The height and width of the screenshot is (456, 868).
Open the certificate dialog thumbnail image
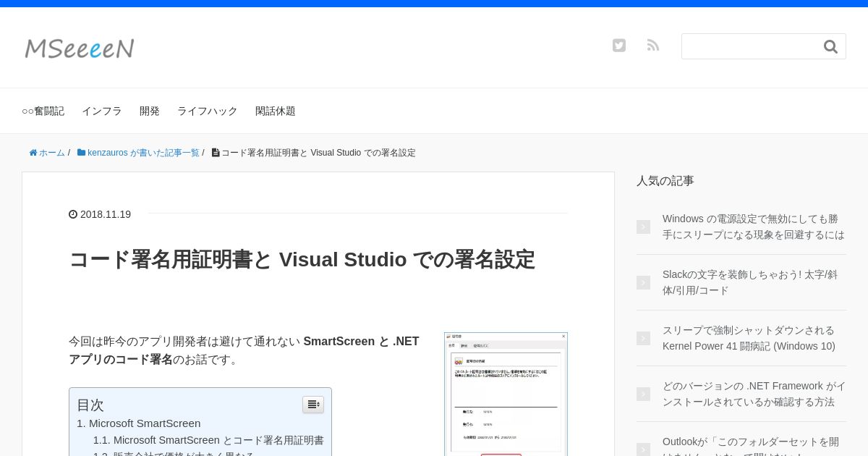(x=506, y=394)
